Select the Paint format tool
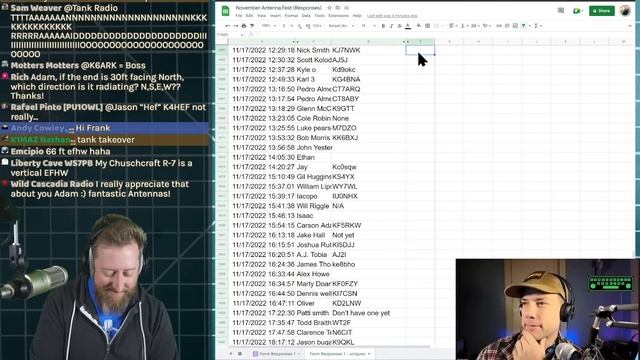Image resolution: width=640 pixels, height=360 pixels. pyautogui.click(x=252, y=26)
